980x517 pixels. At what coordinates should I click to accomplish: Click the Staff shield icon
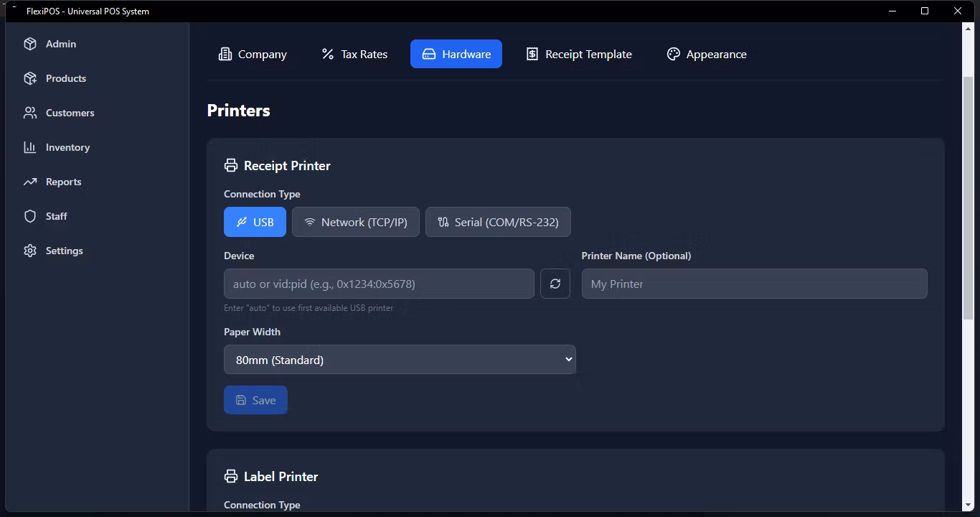tap(30, 216)
